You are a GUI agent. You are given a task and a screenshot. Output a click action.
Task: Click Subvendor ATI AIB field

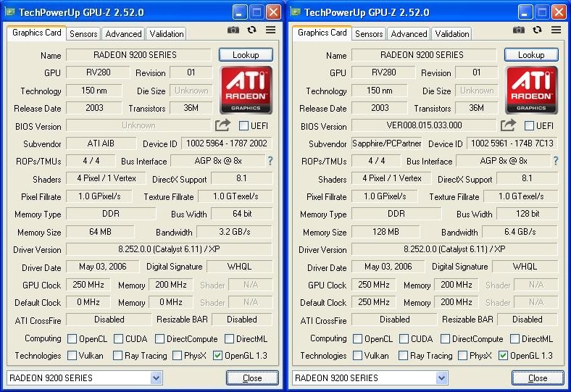coord(101,143)
